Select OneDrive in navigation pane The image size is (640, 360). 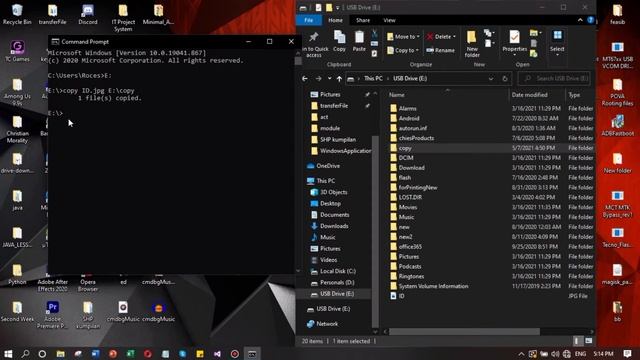pos(328,166)
